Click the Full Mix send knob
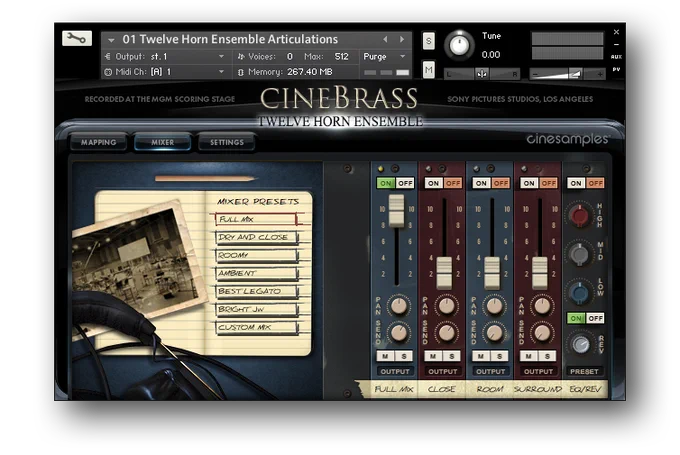 pos(399,333)
